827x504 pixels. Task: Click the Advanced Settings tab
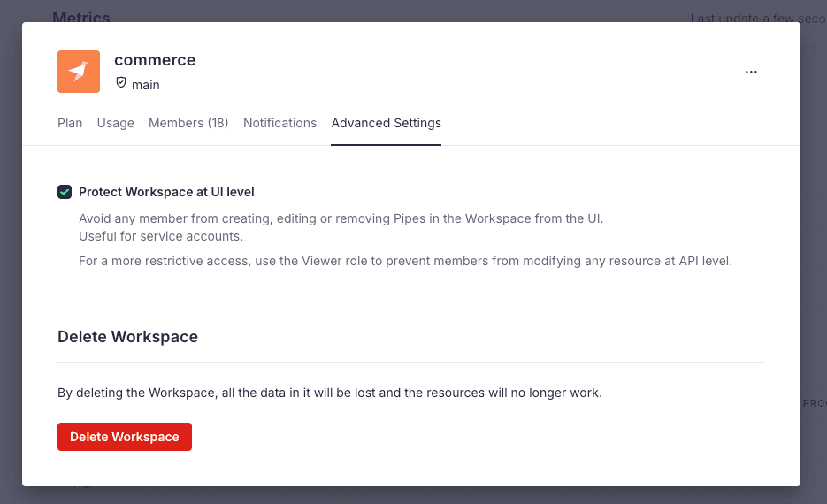(386, 123)
